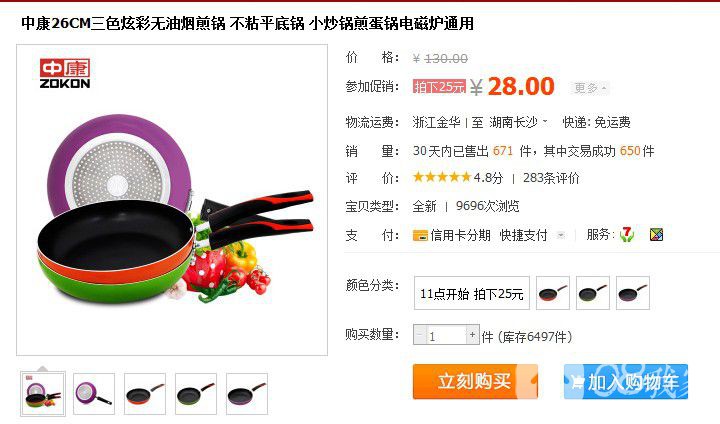Screen dimensions: 720x424
Task: Click the five-star rating icons
Action: (x=442, y=177)
